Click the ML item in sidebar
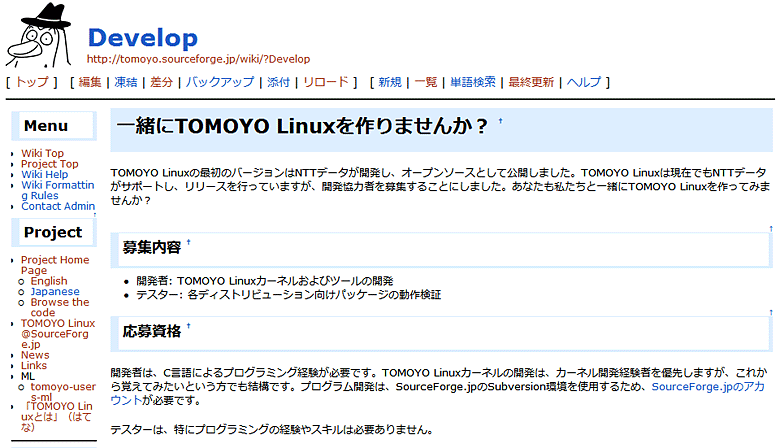This screenshot has height=448, width=780. click(28, 376)
